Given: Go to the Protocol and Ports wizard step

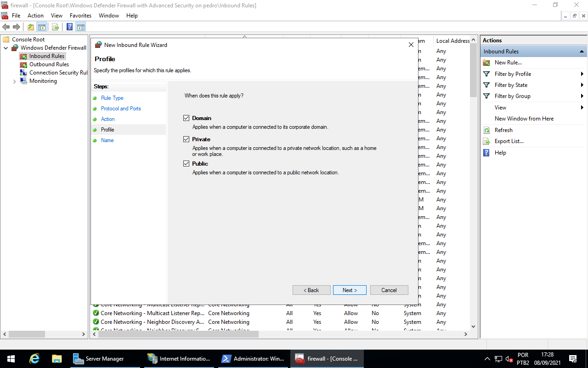Looking at the screenshot, I should coord(121,109).
